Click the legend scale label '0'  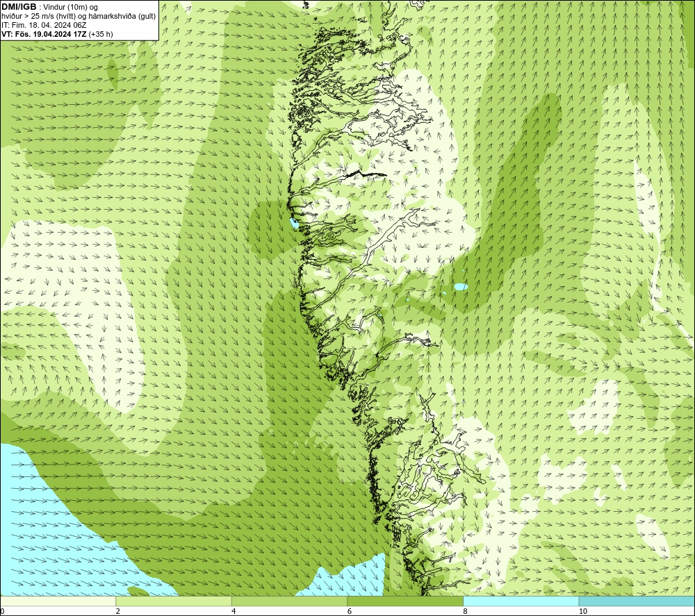tap(3, 612)
